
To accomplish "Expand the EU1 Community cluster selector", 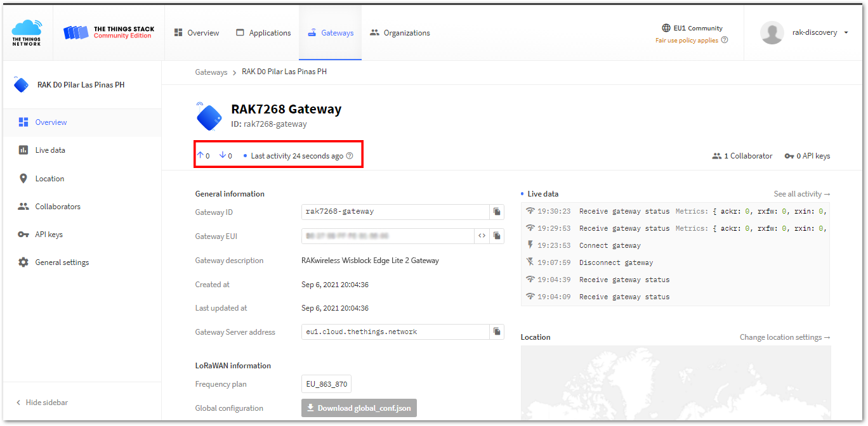I will 692,27.
